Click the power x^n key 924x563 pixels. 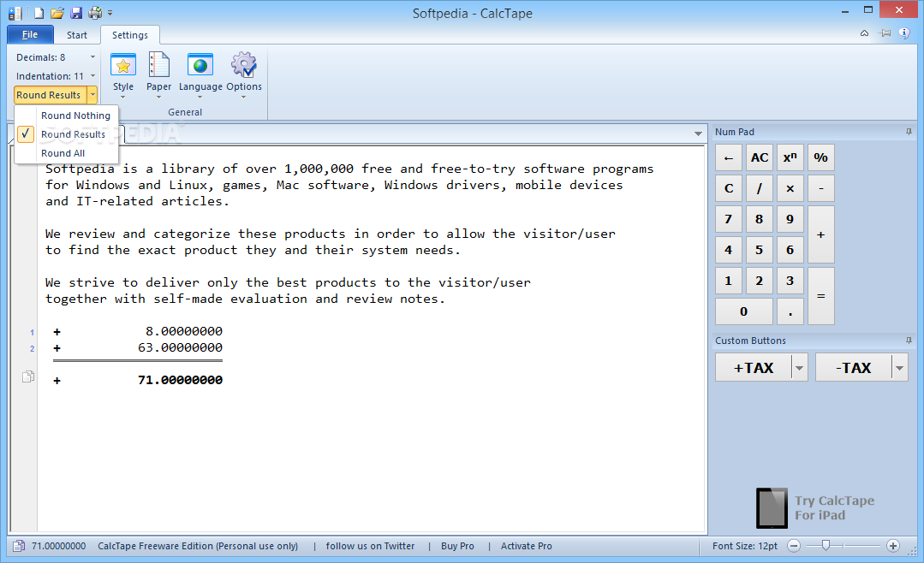[790, 157]
